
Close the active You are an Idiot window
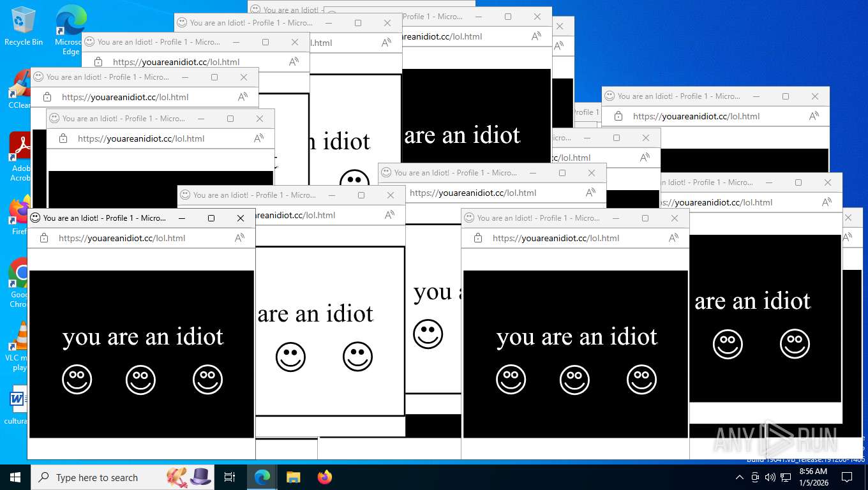(x=241, y=218)
